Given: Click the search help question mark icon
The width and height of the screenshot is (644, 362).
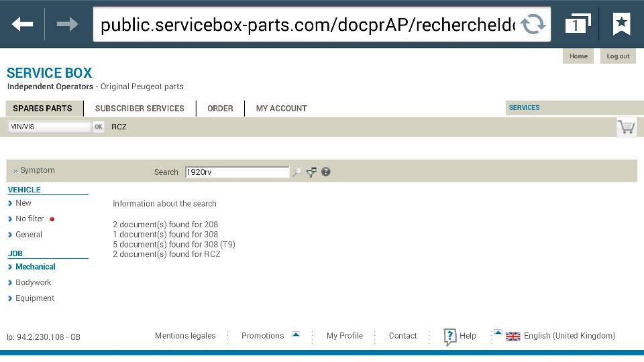Looking at the screenshot, I should tap(326, 172).
